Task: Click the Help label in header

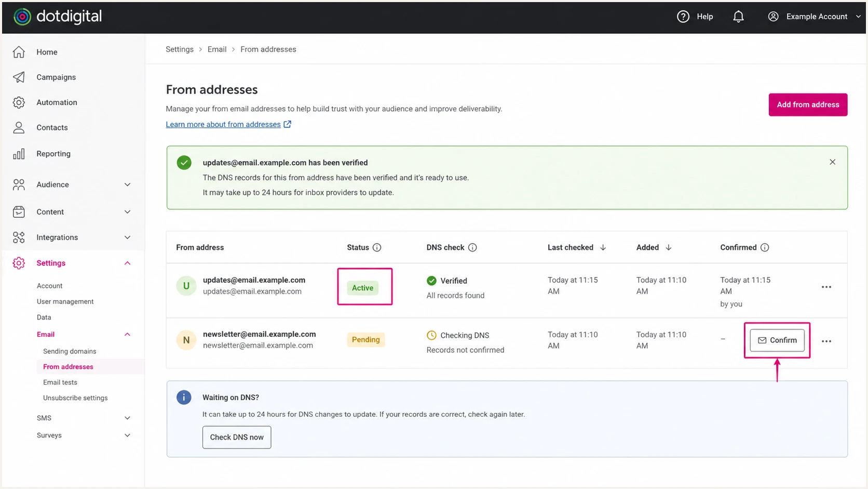Action: pyautogui.click(x=705, y=17)
